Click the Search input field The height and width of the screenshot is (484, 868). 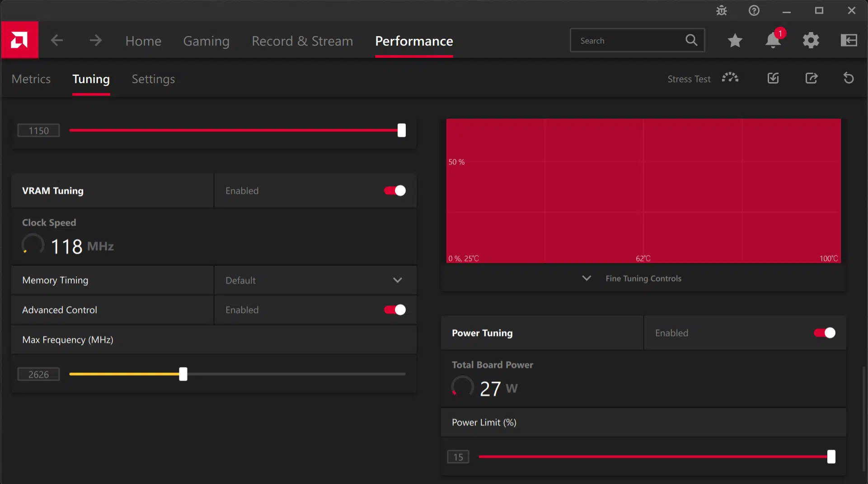[x=637, y=41]
